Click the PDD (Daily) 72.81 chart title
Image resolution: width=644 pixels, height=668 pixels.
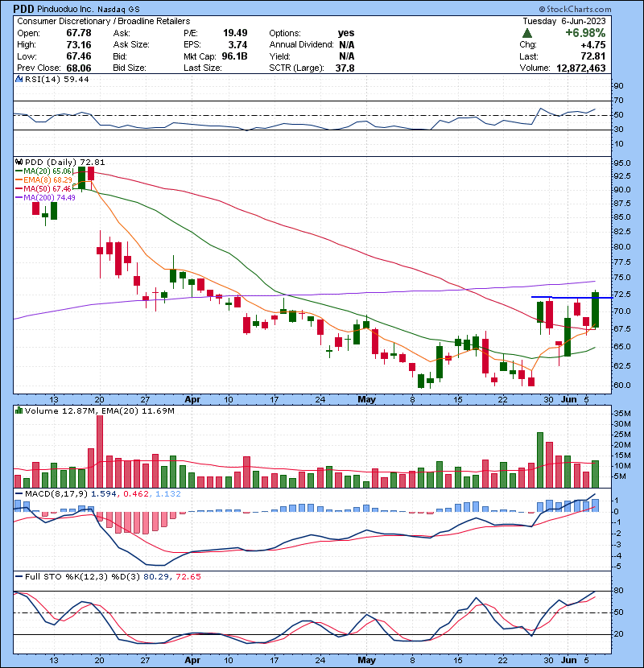pos(64,162)
